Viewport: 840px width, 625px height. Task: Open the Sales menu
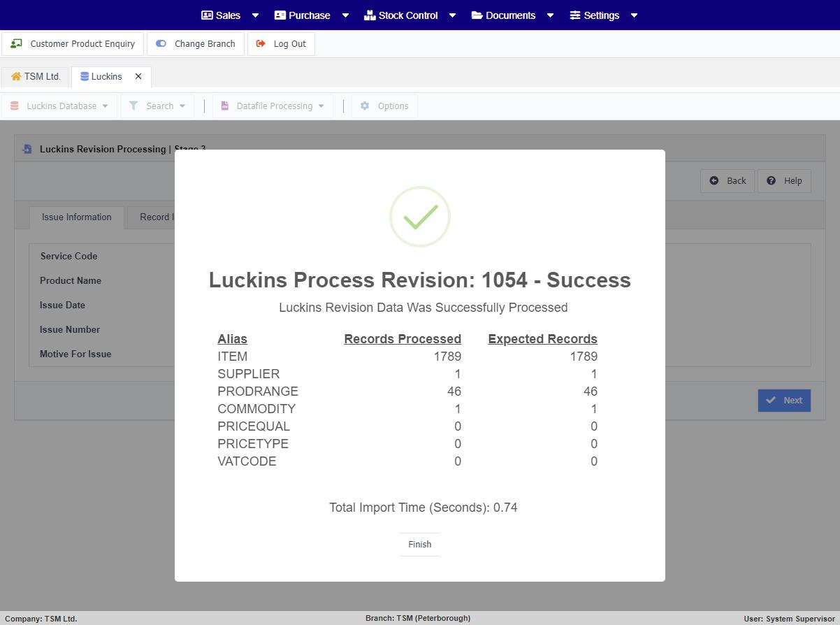pyautogui.click(x=230, y=15)
